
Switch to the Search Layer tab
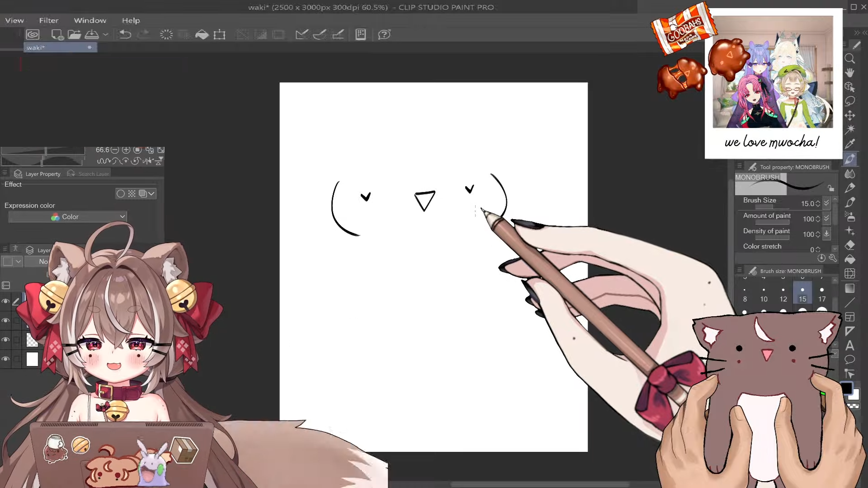pos(89,174)
